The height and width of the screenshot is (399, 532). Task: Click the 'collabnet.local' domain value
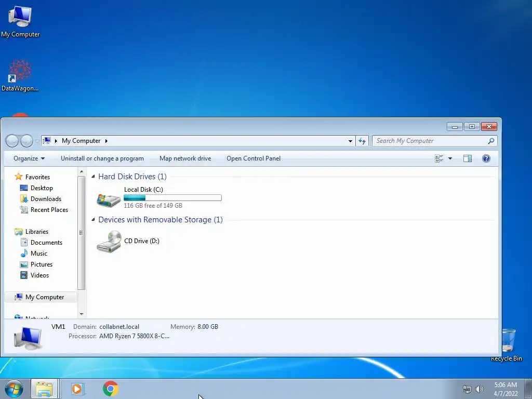(119, 327)
